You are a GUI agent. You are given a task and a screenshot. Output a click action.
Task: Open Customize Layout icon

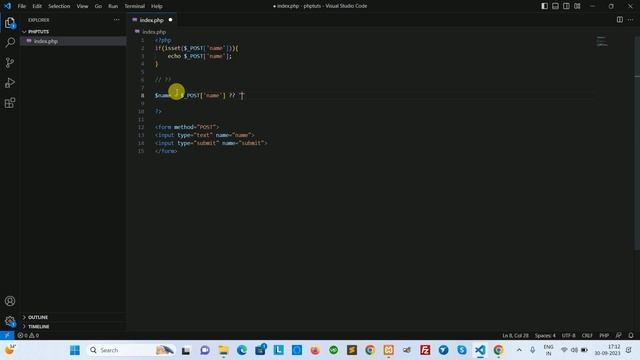point(577,6)
